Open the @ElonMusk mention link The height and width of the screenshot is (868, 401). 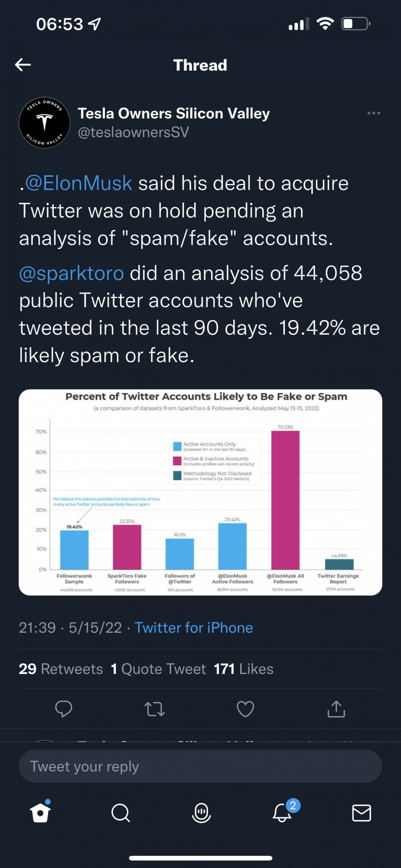pos(78,183)
